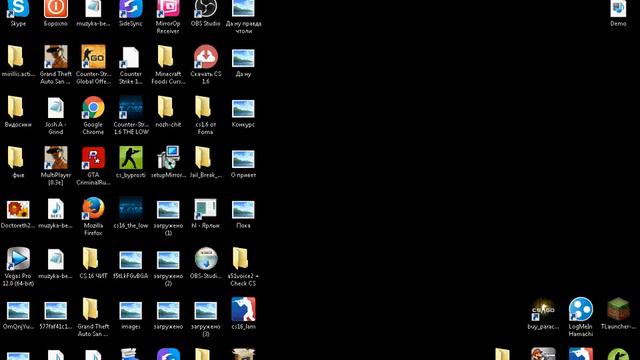
Task: Open the Видосики folder
Action: tap(15, 107)
